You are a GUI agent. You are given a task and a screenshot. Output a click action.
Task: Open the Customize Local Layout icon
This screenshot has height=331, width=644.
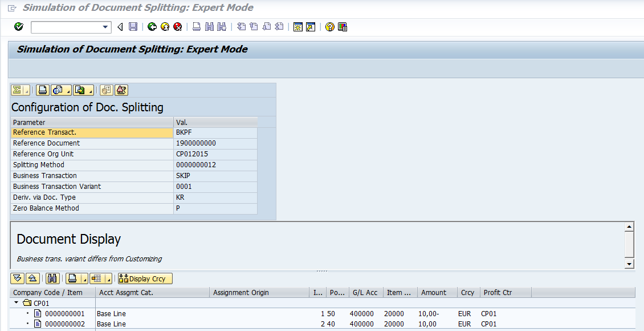click(343, 27)
